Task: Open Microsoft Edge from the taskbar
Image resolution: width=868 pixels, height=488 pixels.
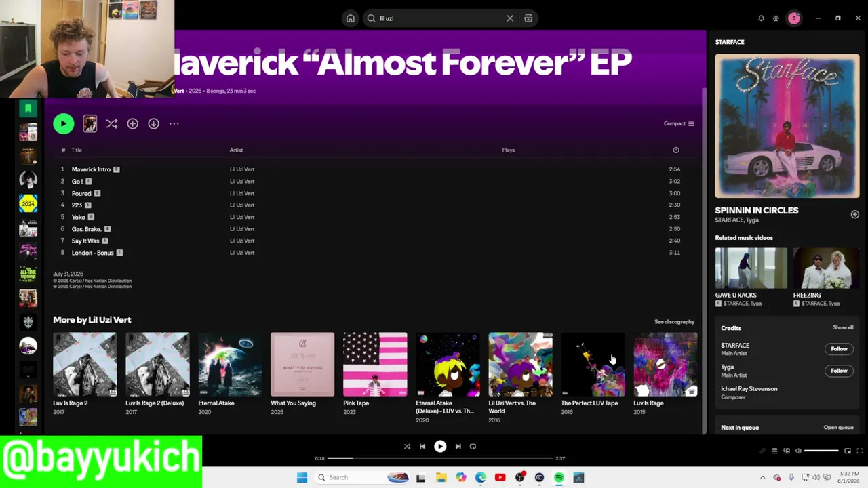Action: [x=480, y=477]
